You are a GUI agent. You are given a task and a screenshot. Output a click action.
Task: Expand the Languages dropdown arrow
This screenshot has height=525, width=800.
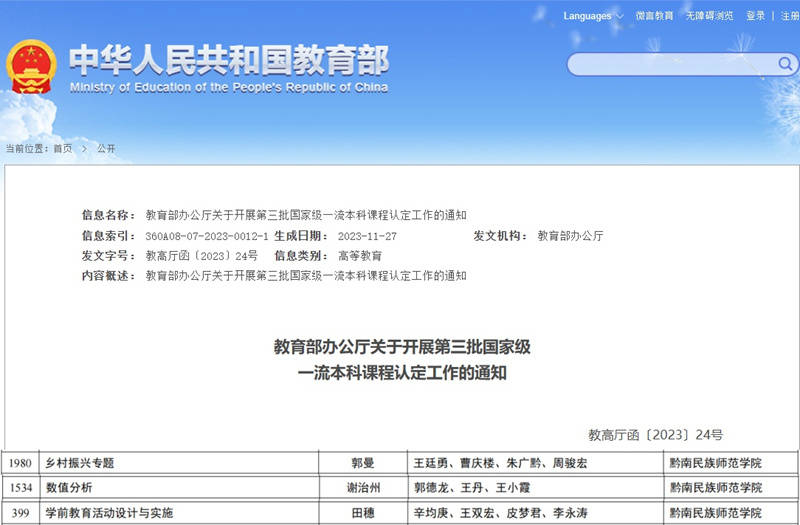point(619,16)
